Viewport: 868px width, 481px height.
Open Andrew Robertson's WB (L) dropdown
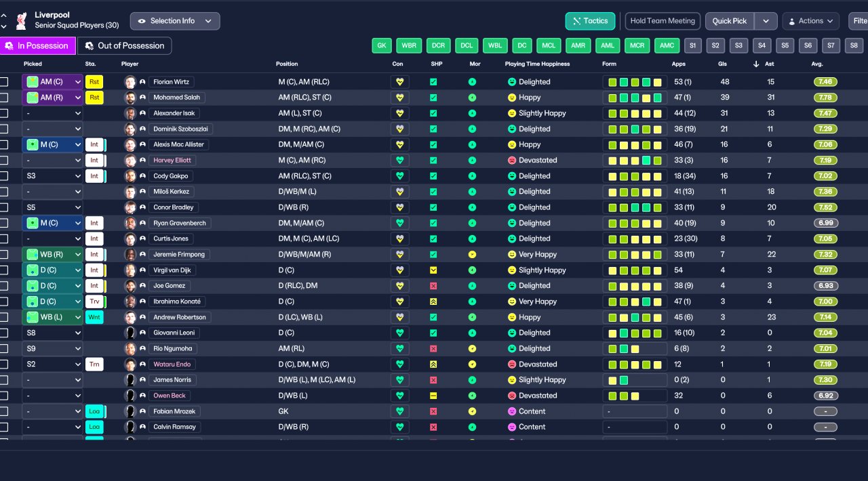tap(53, 317)
